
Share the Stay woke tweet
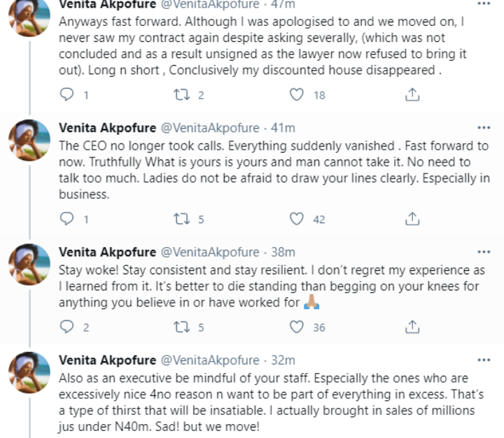413,327
